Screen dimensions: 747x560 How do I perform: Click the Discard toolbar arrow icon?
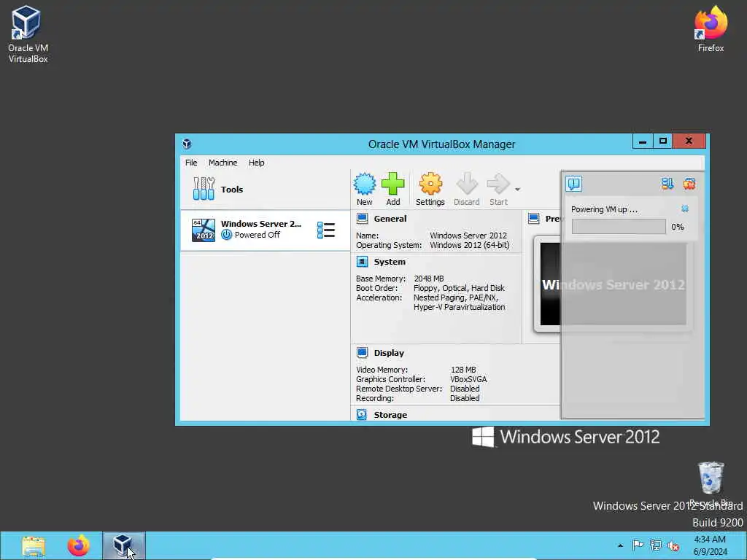pyautogui.click(x=467, y=184)
